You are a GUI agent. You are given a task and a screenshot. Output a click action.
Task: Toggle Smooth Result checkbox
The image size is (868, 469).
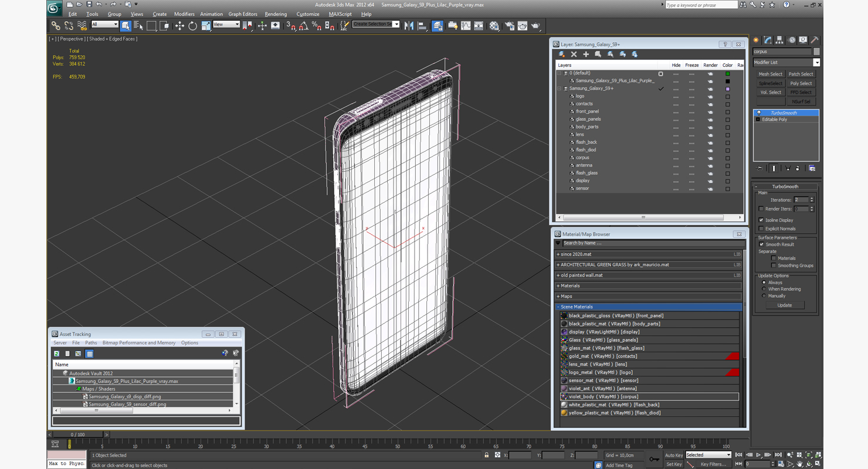coord(761,244)
